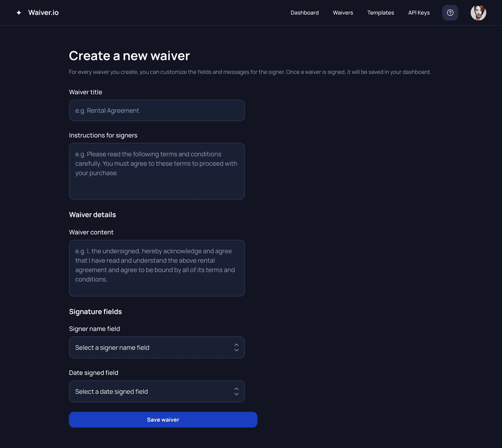Click the Waiver.io sparkle logo icon
The image size is (502, 448).
tap(19, 13)
